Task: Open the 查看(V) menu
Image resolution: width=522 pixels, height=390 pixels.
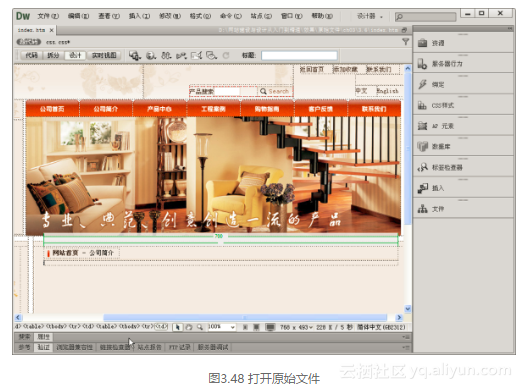Action: point(109,16)
